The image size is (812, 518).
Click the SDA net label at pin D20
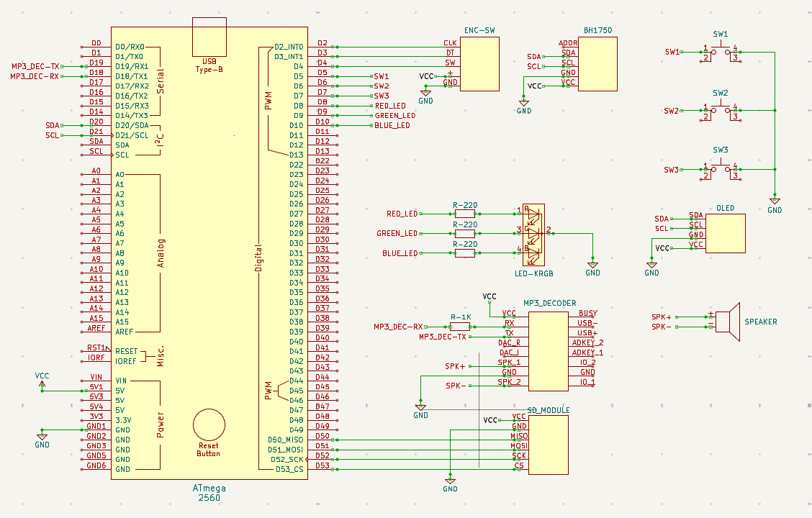point(53,125)
